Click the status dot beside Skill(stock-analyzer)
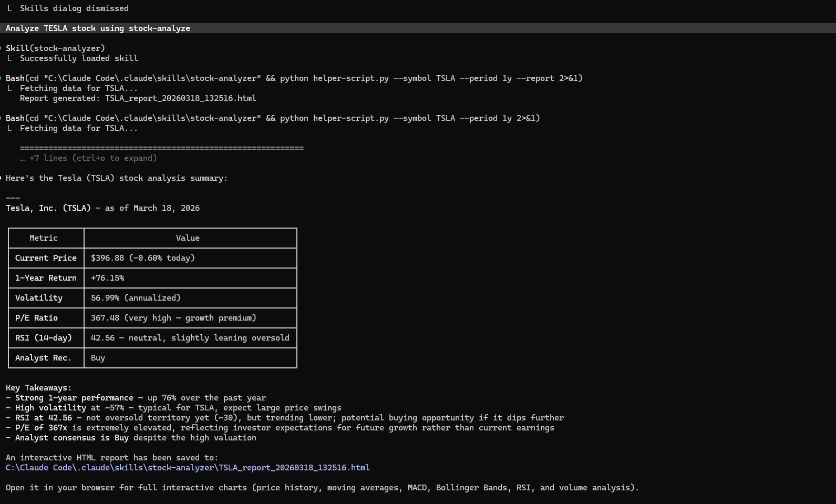The height and width of the screenshot is (504, 836). (1, 48)
